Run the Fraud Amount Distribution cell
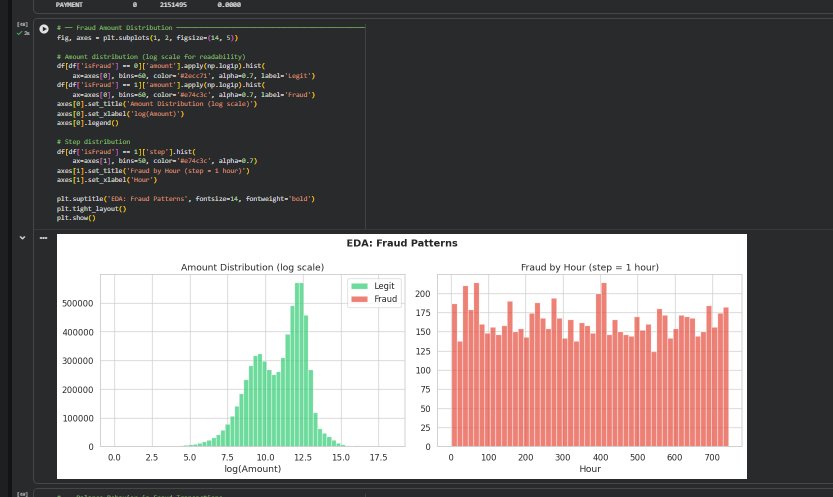Screen dimensions: 833x497 pos(44,29)
